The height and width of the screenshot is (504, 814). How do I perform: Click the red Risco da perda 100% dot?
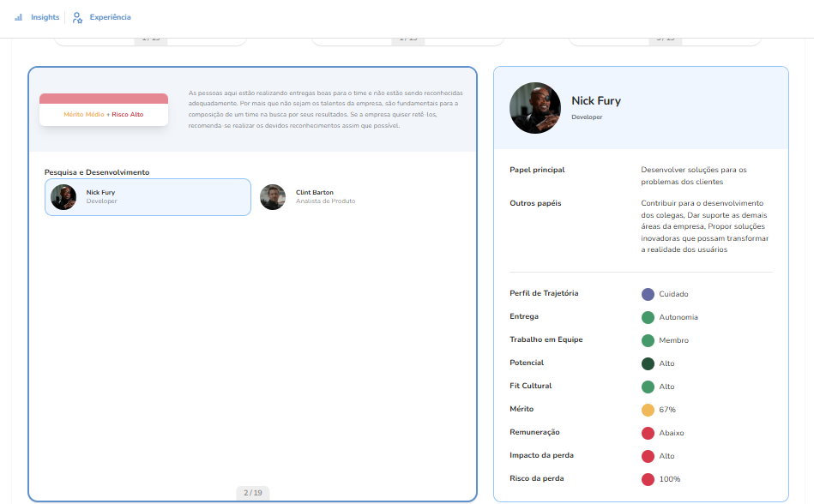[648, 479]
